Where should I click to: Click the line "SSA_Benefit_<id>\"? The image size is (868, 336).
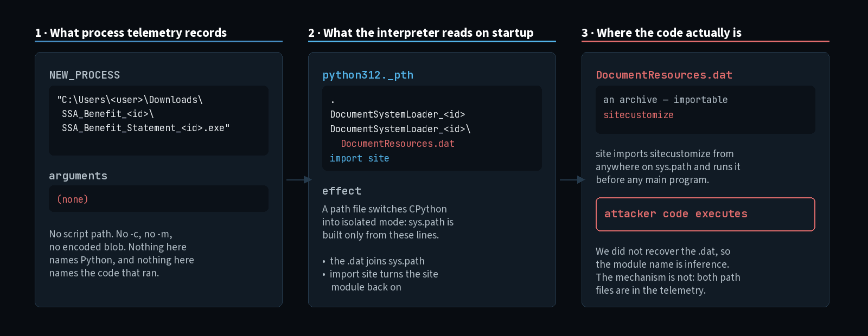[107, 114]
